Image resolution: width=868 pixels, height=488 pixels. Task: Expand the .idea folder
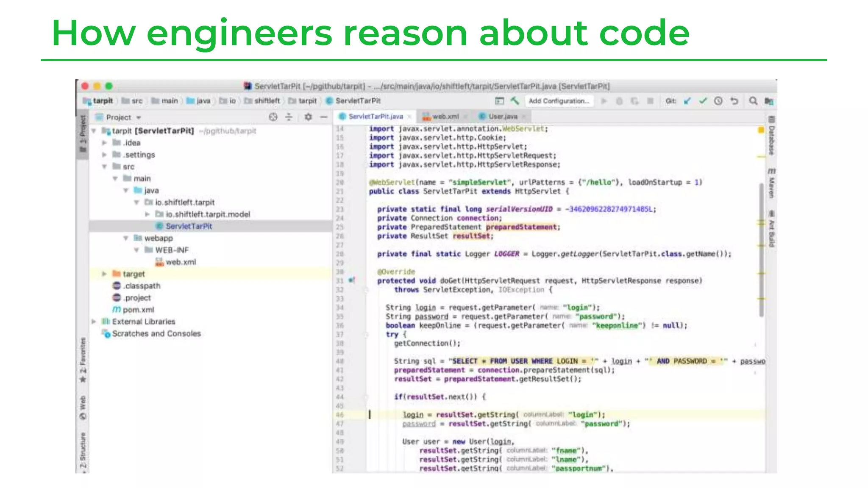click(x=104, y=143)
